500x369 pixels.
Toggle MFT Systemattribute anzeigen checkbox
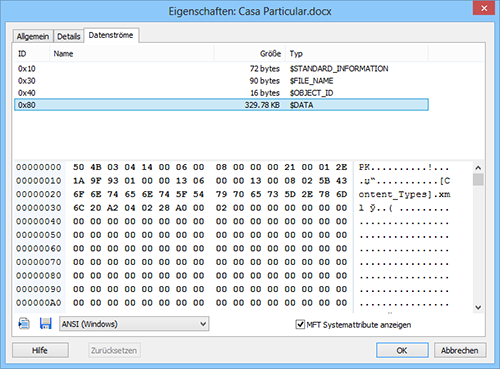click(300, 324)
